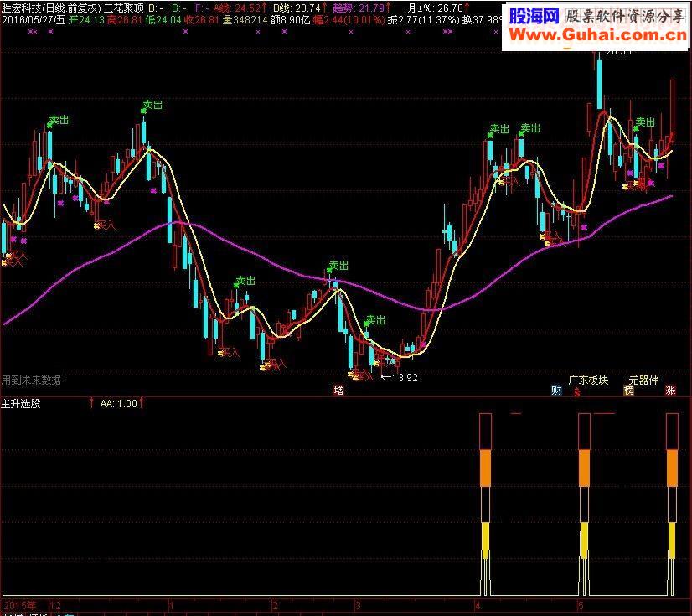Click the 开24.13 open price
692x616 pixels.
pos(86,20)
